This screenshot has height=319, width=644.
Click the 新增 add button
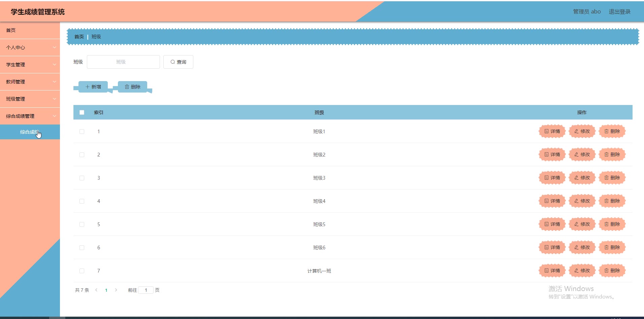pos(93,87)
